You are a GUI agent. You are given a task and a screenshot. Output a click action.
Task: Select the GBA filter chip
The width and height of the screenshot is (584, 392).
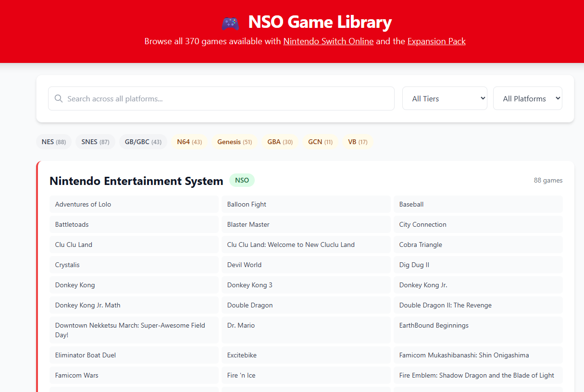click(x=280, y=142)
